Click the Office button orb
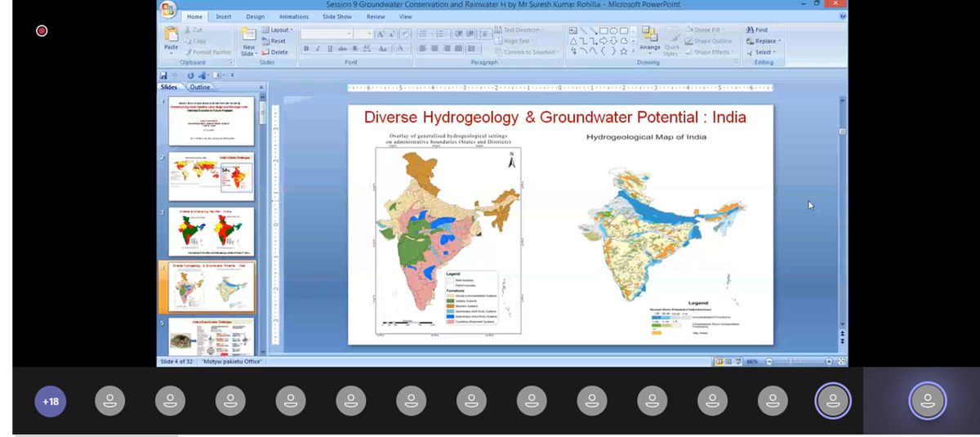The height and width of the screenshot is (437, 980). tap(168, 10)
